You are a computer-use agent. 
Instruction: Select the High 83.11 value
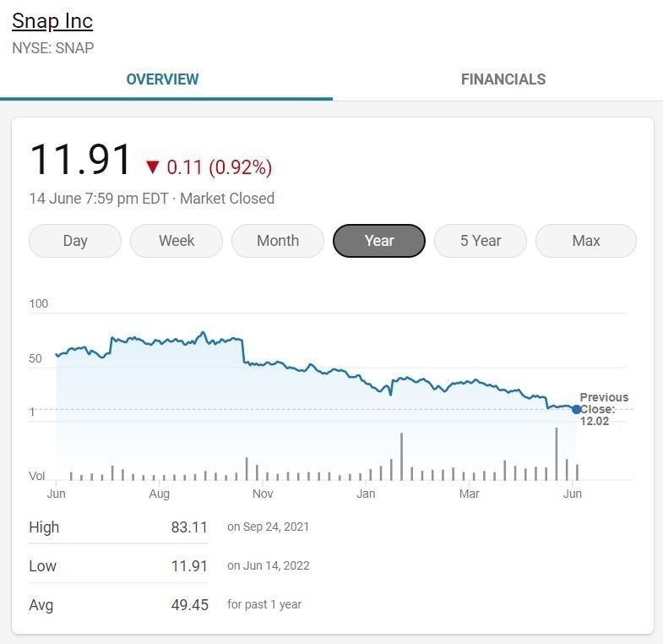189,527
